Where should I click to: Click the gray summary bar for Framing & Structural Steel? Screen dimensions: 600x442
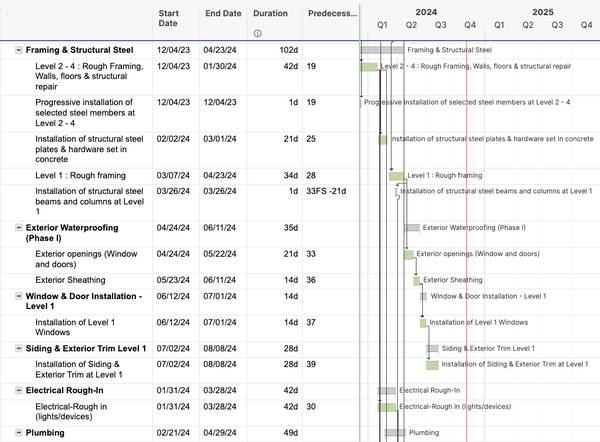(382, 50)
